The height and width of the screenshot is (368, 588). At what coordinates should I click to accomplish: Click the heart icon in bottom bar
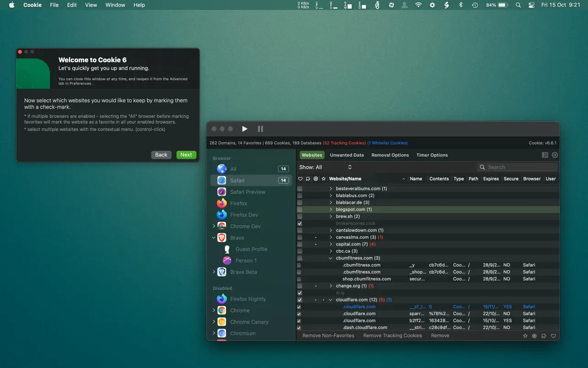pos(553,336)
